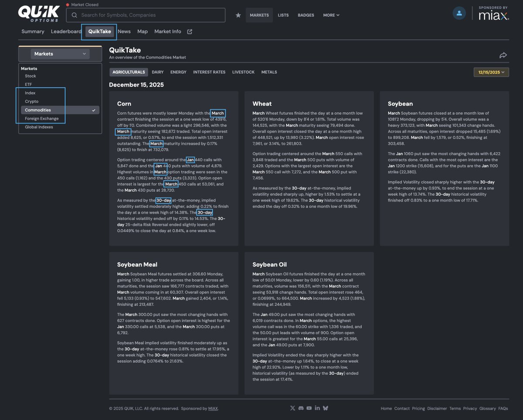
Task: Click the Corn card heading
Action: pyautogui.click(x=125, y=104)
